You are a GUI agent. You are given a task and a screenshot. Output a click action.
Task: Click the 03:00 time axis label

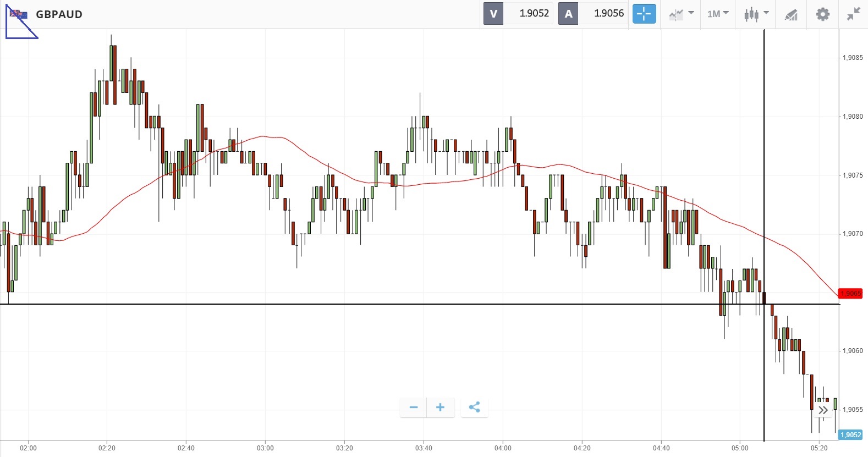(x=265, y=448)
